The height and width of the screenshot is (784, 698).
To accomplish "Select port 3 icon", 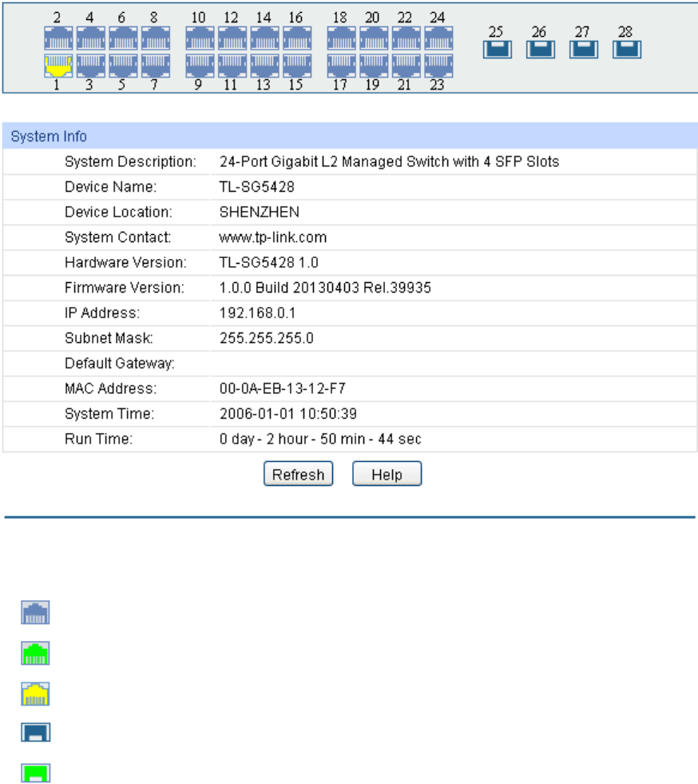I will [91, 66].
